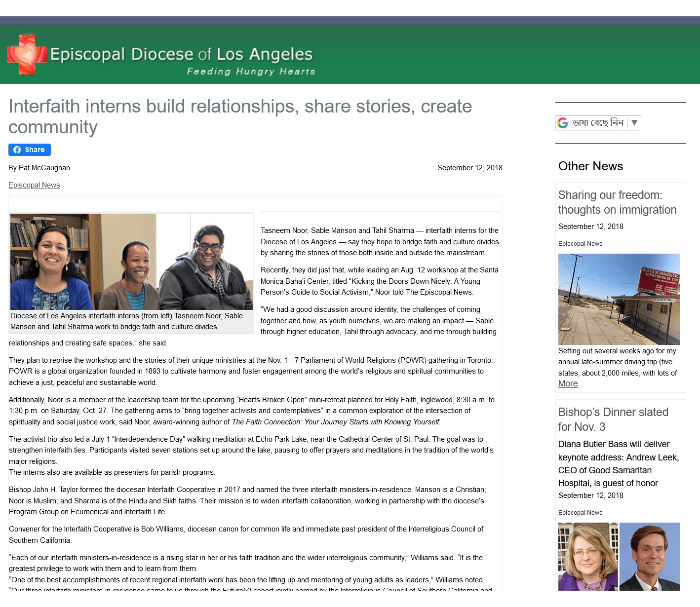Image resolution: width=700 pixels, height=607 pixels.
Task: Open 'Bishop's Dinner slated for Nov. 3' article
Action: pos(613,419)
